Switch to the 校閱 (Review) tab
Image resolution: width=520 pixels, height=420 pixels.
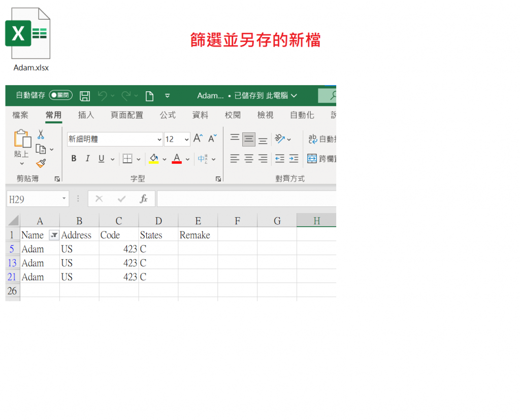pyautogui.click(x=233, y=115)
